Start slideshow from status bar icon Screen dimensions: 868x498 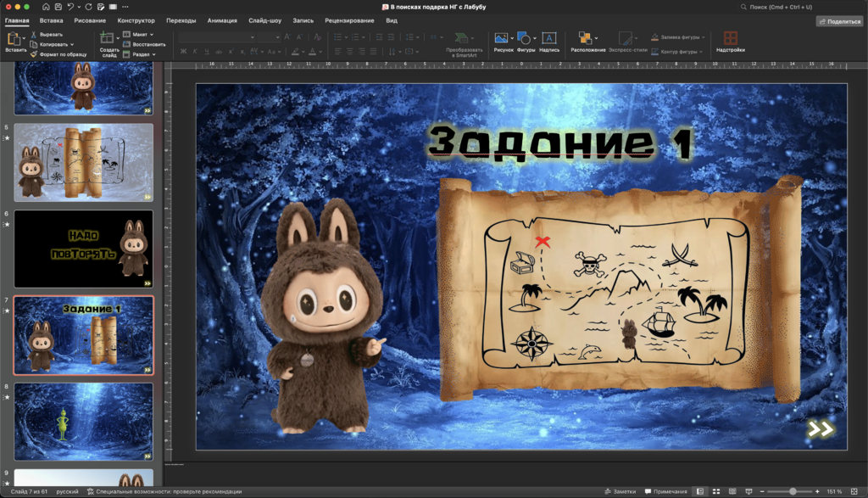tap(749, 491)
